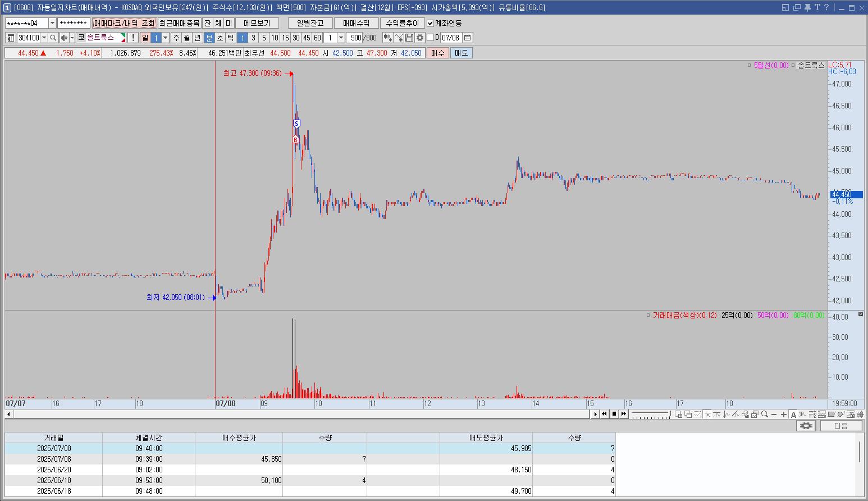Open the account number dropdown

click(53, 23)
